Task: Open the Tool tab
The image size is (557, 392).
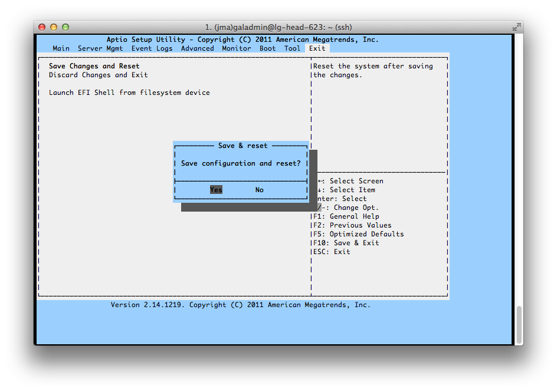Action: (x=292, y=48)
